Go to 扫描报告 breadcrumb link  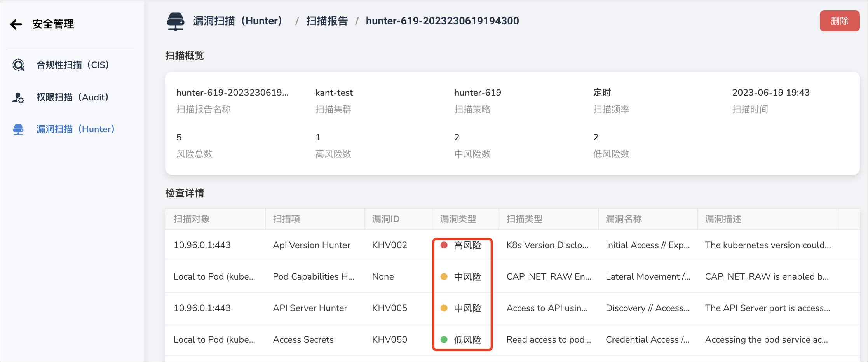327,21
